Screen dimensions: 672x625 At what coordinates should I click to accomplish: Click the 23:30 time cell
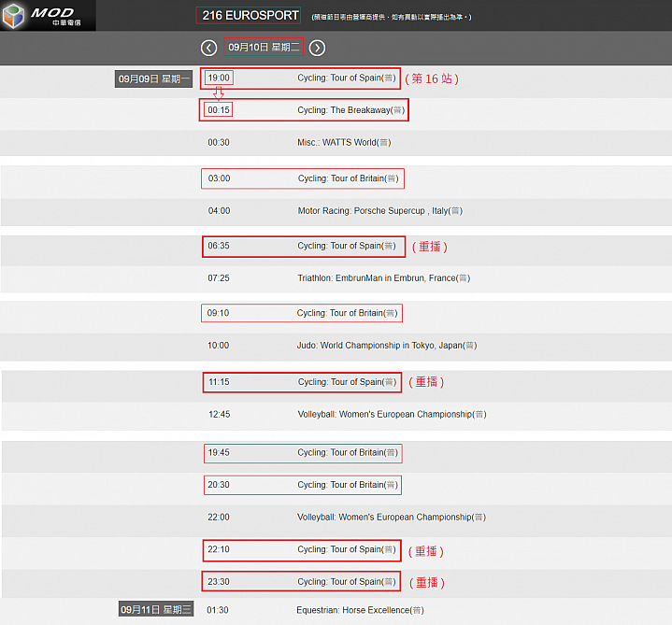coord(219,582)
